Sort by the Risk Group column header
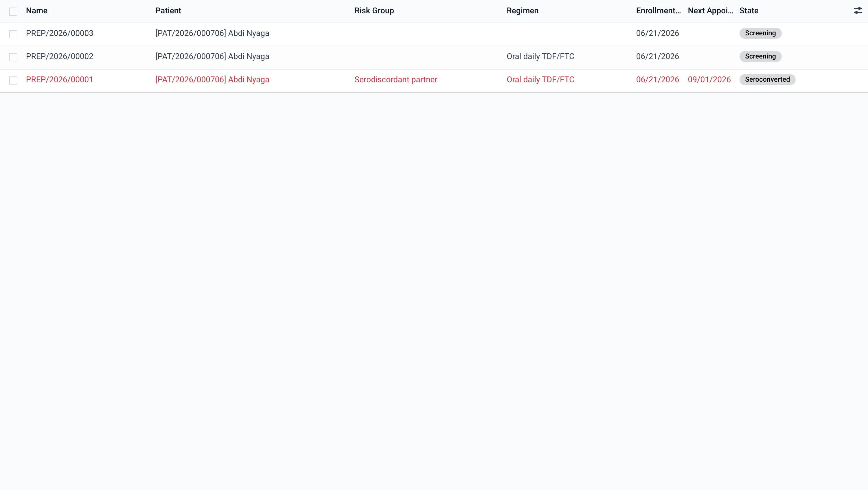 click(374, 11)
